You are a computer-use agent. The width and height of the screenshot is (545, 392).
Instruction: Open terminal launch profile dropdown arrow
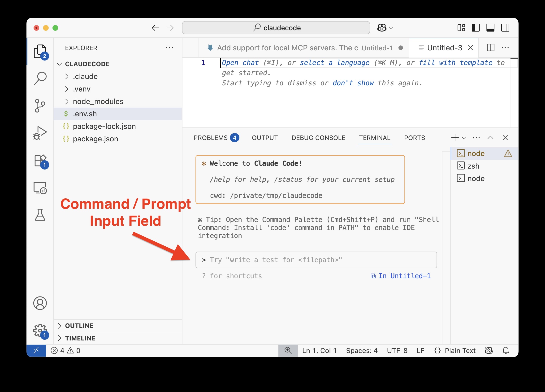tap(464, 138)
